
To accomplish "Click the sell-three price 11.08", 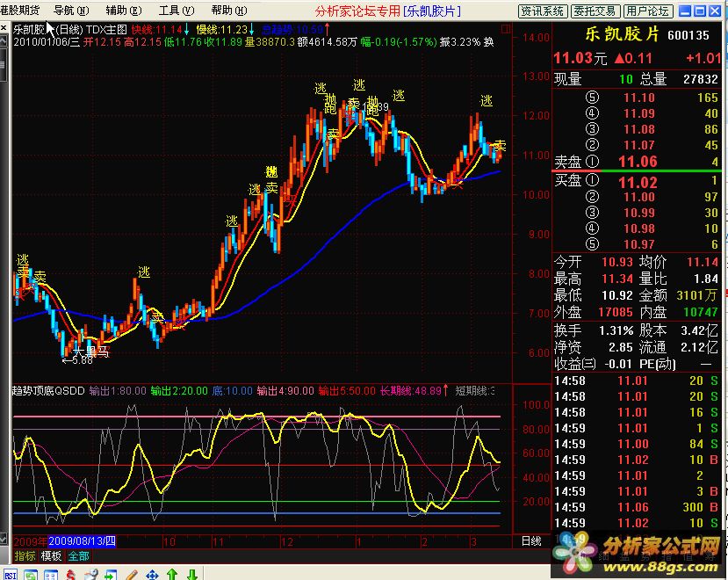I will pos(638,129).
